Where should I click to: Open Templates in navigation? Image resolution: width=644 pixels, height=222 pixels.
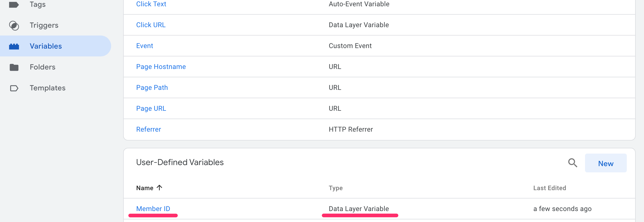click(47, 88)
